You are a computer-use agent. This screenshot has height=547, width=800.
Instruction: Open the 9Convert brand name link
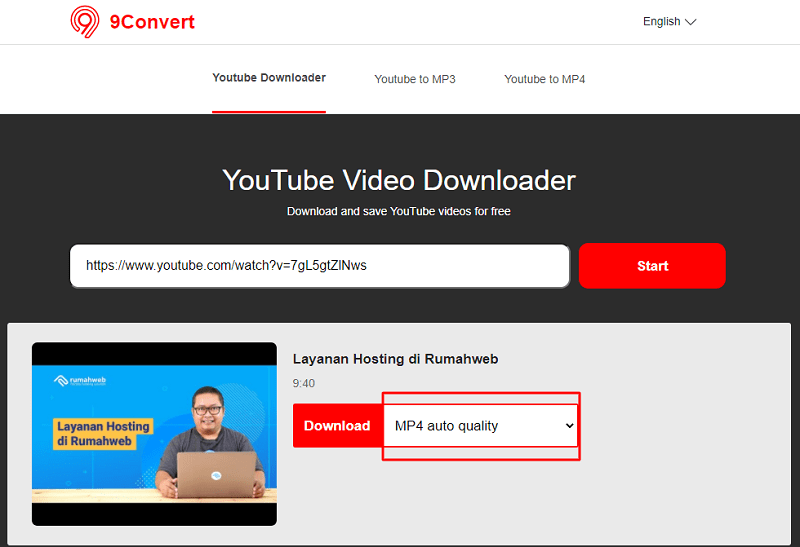click(152, 22)
